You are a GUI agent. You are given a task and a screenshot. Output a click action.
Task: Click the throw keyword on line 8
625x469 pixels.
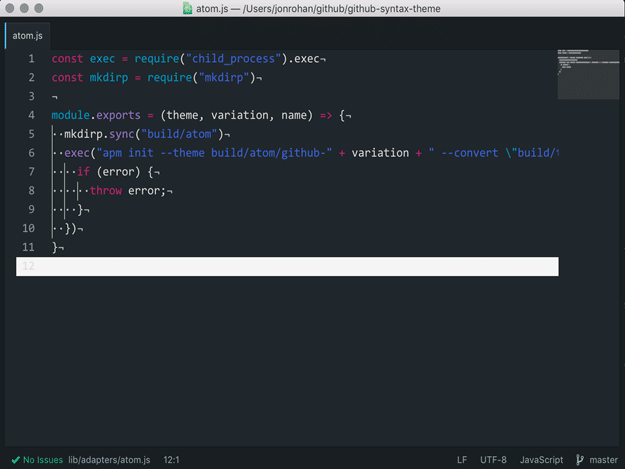tap(106, 191)
